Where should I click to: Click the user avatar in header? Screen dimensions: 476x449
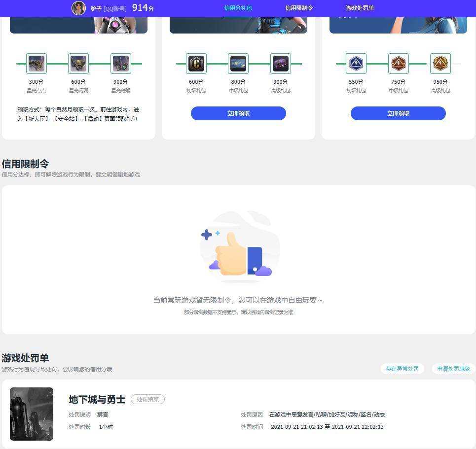tap(78, 8)
